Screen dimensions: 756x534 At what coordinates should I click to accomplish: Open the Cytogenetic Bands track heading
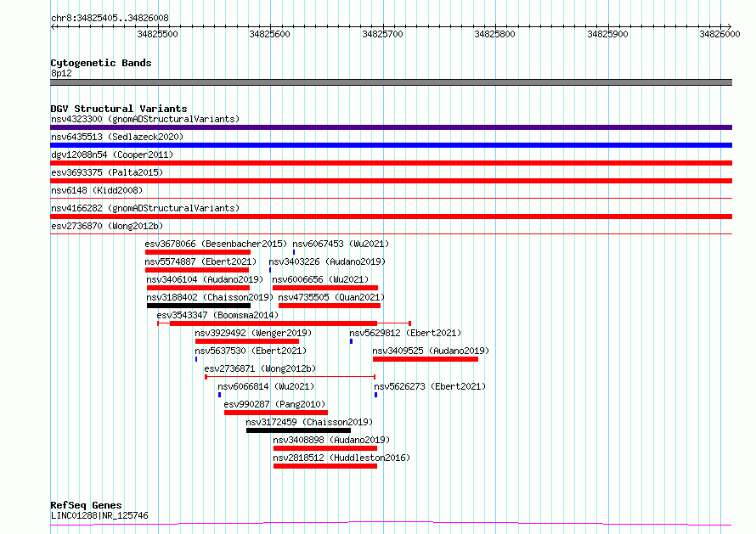coord(101,63)
